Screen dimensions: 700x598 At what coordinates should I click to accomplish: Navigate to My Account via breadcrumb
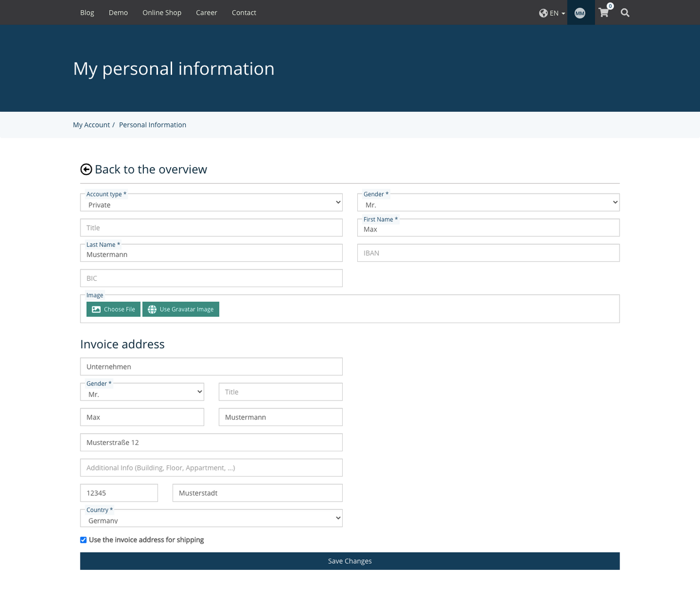tap(91, 125)
